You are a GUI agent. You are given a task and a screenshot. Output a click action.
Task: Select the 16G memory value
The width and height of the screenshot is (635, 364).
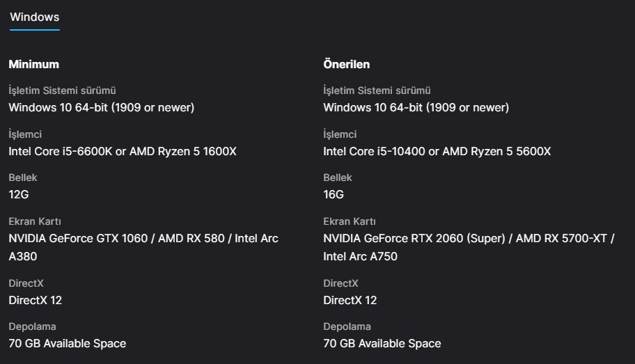click(334, 194)
